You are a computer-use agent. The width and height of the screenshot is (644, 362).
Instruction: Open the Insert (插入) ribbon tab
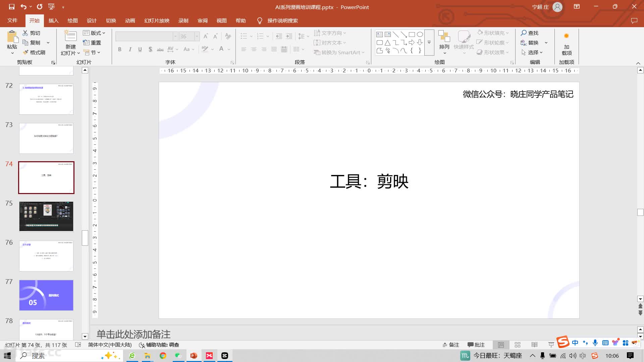point(53,20)
